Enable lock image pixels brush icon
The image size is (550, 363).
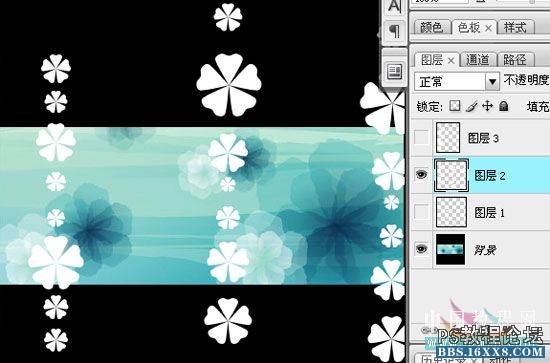pos(472,106)
